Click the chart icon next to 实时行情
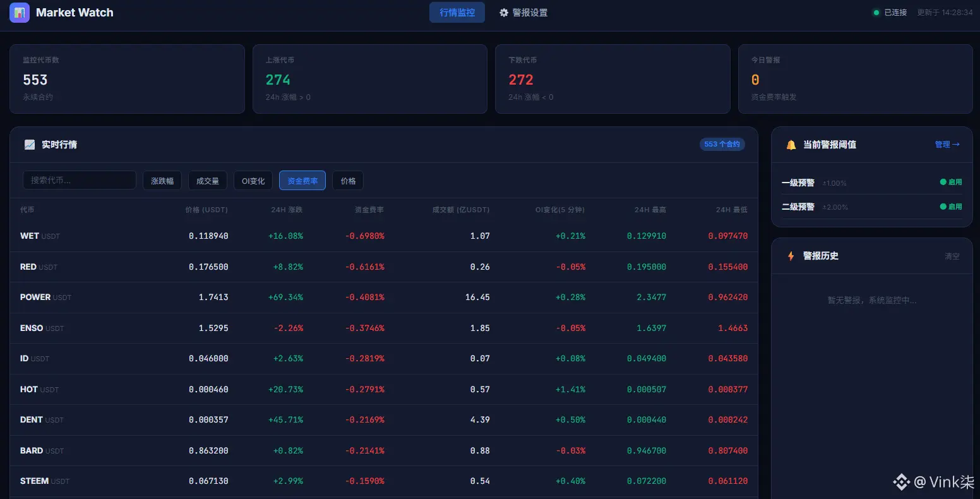This screenshot has width=980, height=499. click(x=30, y=145)
